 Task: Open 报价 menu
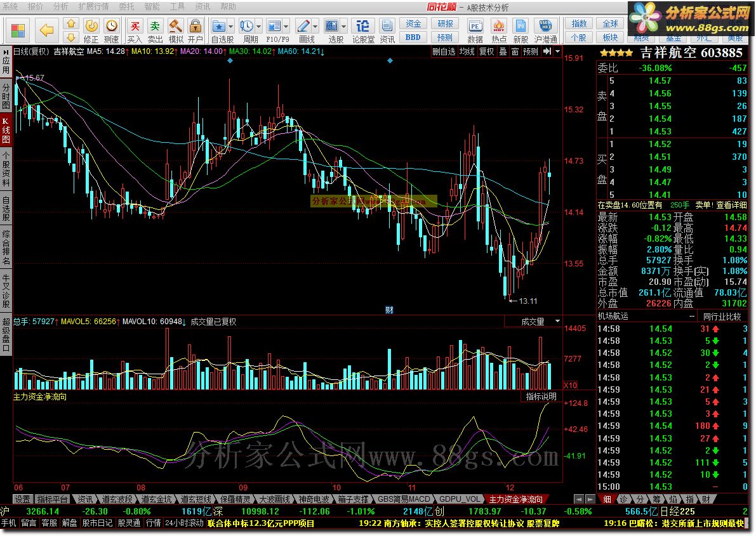(35, 6)
